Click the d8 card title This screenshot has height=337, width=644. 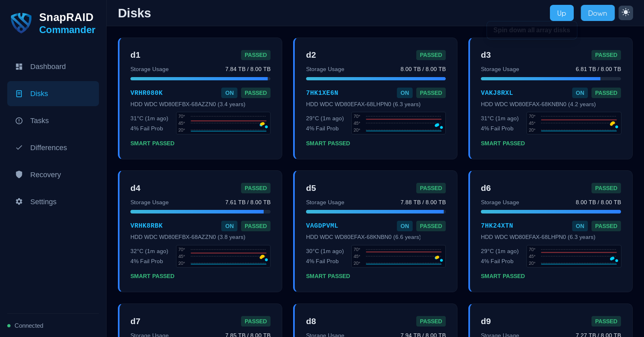311,321
